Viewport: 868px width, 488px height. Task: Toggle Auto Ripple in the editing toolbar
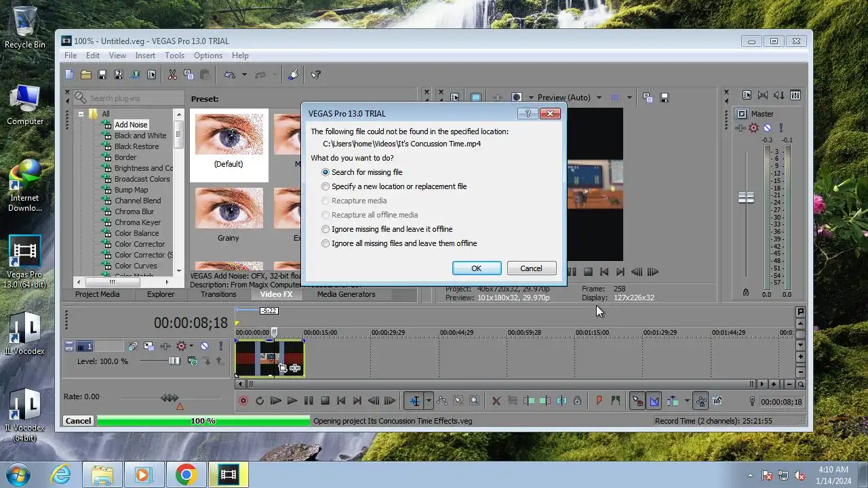tap(673, 401)
